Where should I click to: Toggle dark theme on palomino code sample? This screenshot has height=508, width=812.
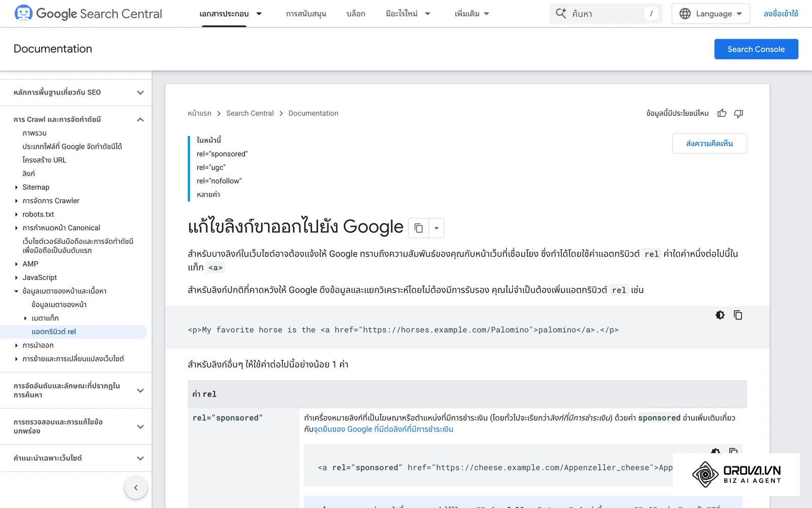(720, 315)
